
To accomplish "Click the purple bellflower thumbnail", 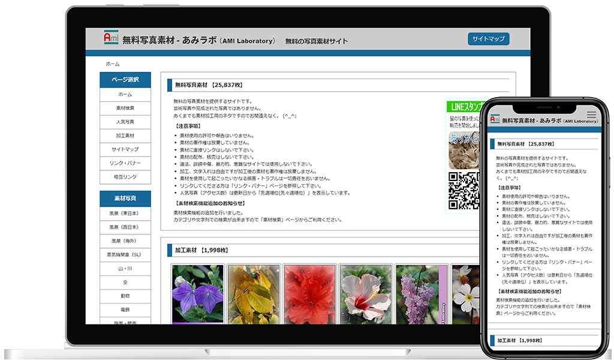I will [x=197, y=294].
